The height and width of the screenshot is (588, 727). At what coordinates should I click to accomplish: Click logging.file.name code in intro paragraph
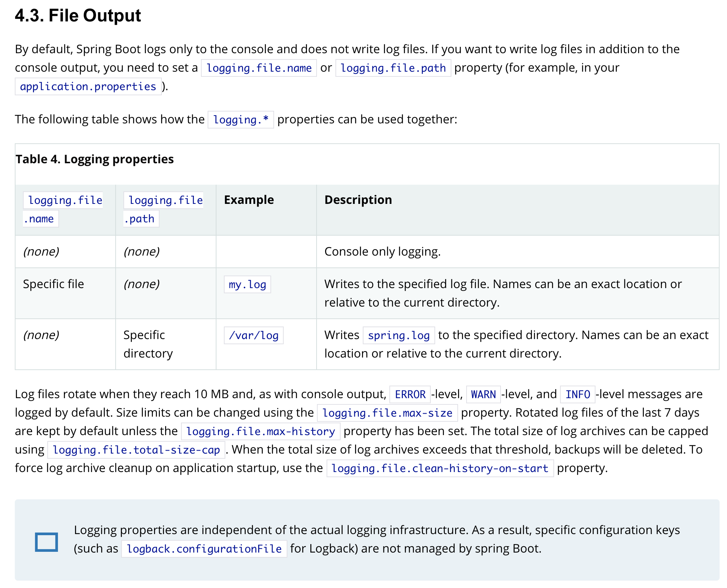tap(259, 68)
